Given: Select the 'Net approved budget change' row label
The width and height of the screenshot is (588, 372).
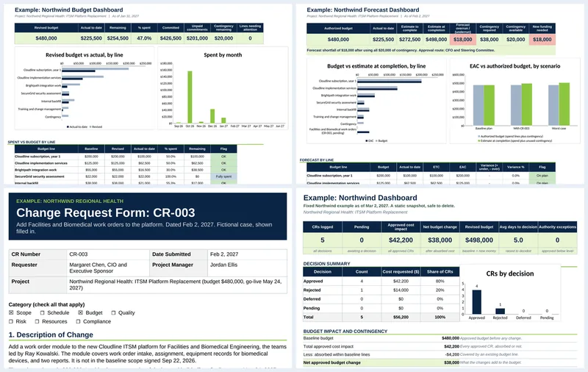Looking at the screenshot, I should 332,362.
